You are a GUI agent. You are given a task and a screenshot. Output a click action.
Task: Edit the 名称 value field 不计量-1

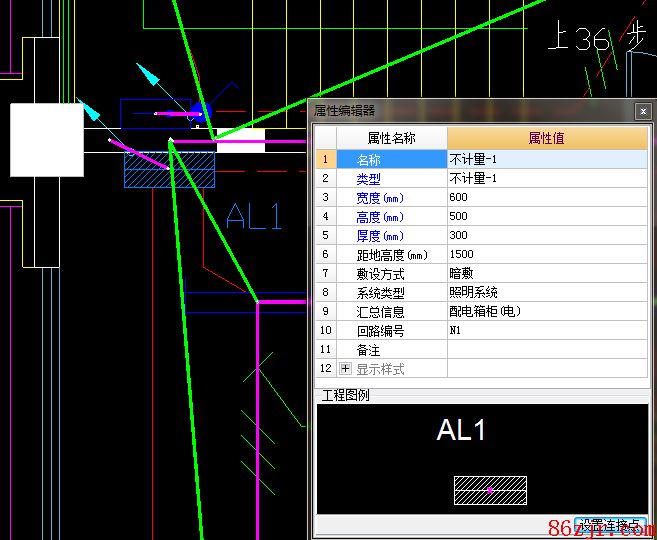[546, 159]
